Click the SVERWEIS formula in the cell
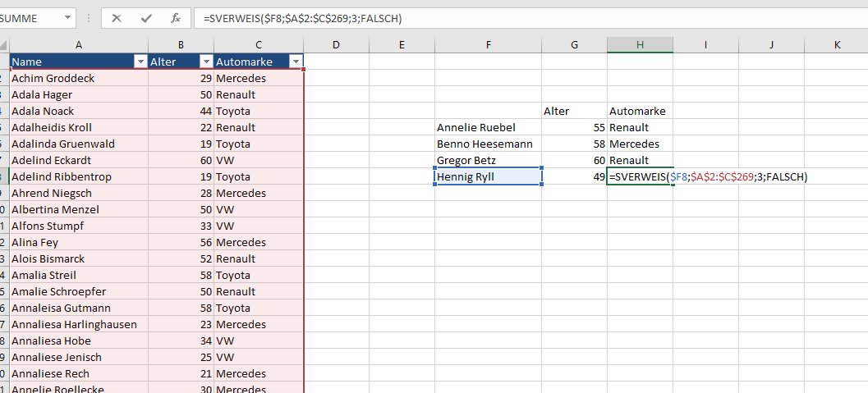The width and height of the screenshot is (868, 393). 708,177
